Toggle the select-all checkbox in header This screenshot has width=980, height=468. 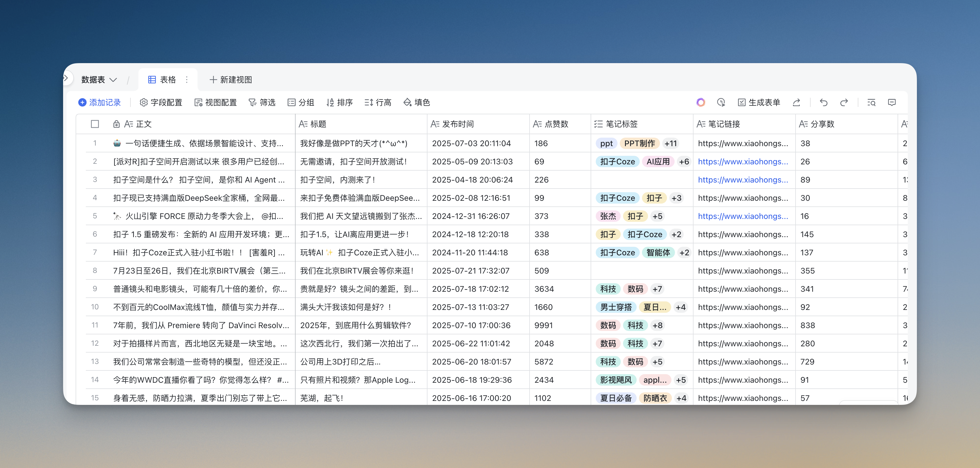click(95, 124)
